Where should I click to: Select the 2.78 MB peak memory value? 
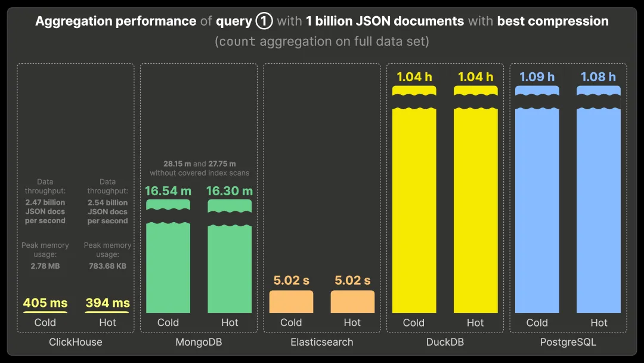point(45,266)
